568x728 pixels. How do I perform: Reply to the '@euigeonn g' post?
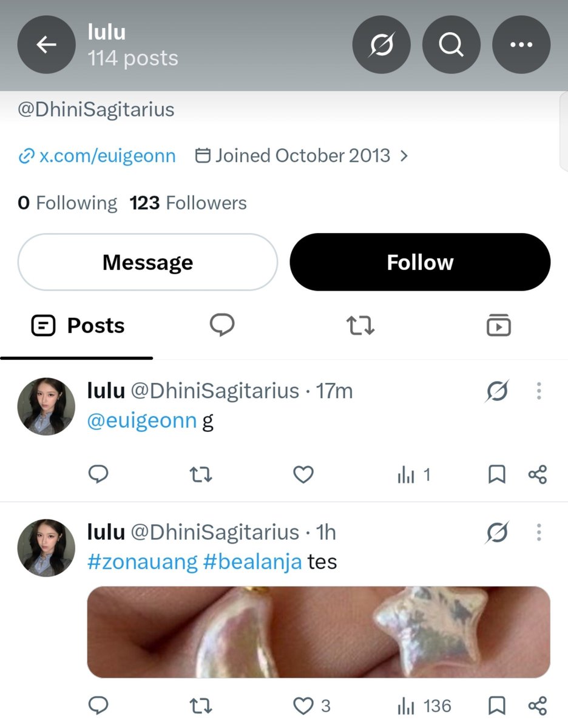pos(98,474)
